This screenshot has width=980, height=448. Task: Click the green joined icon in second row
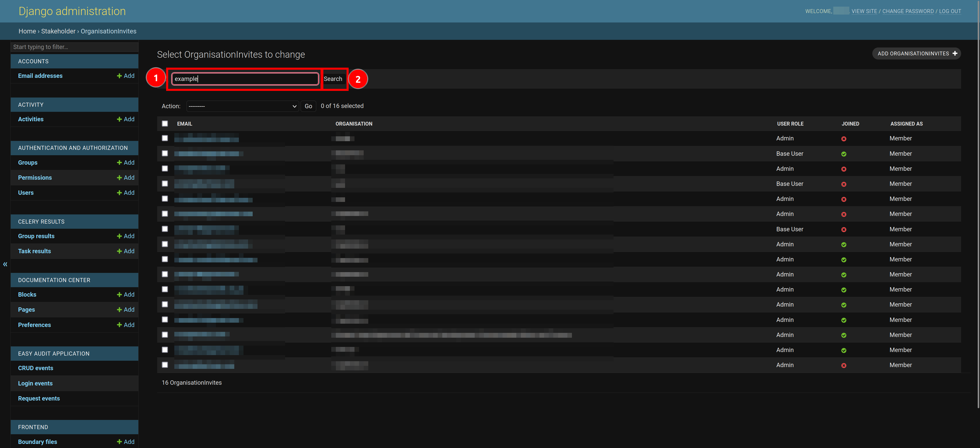(x=843, y=154)
